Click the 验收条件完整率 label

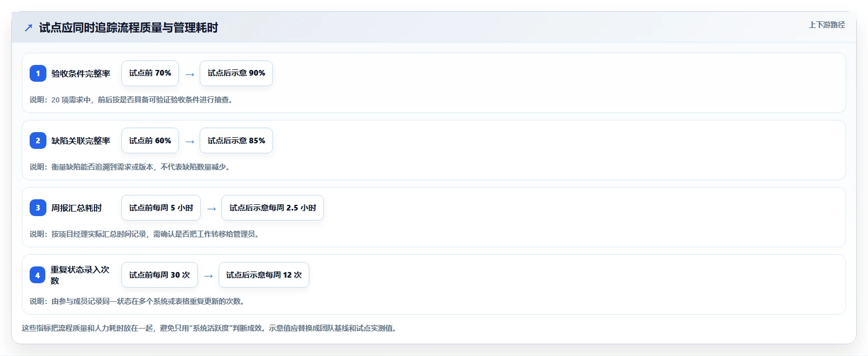pos(81,73)
